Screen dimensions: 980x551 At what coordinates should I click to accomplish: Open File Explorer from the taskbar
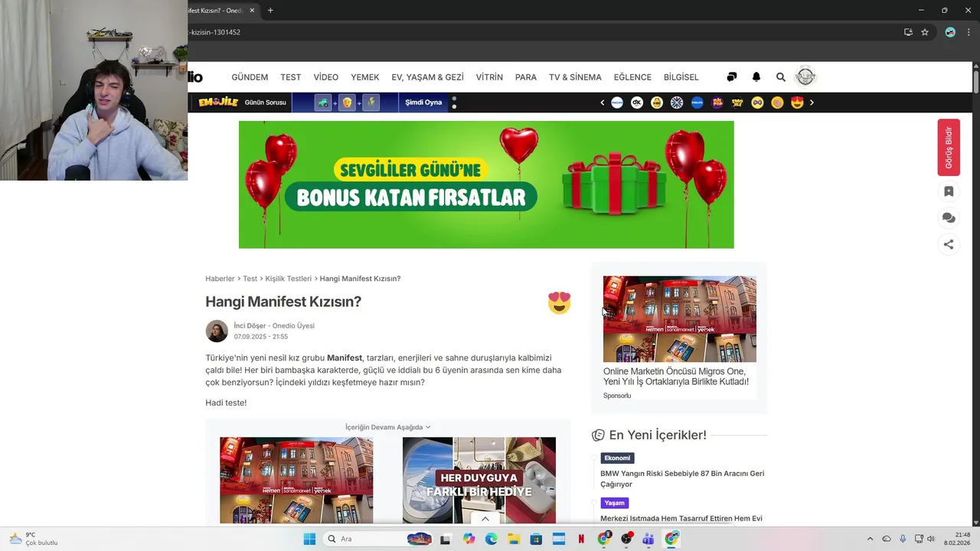(x=514, y=539)
